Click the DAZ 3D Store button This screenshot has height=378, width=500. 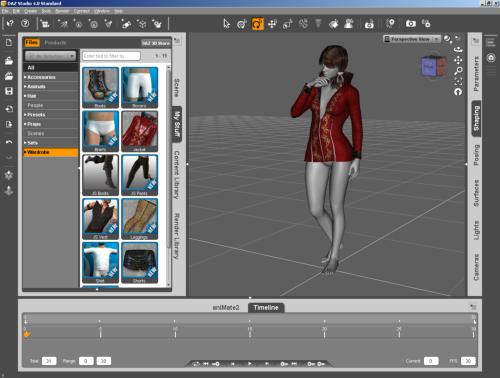[156, 43]
